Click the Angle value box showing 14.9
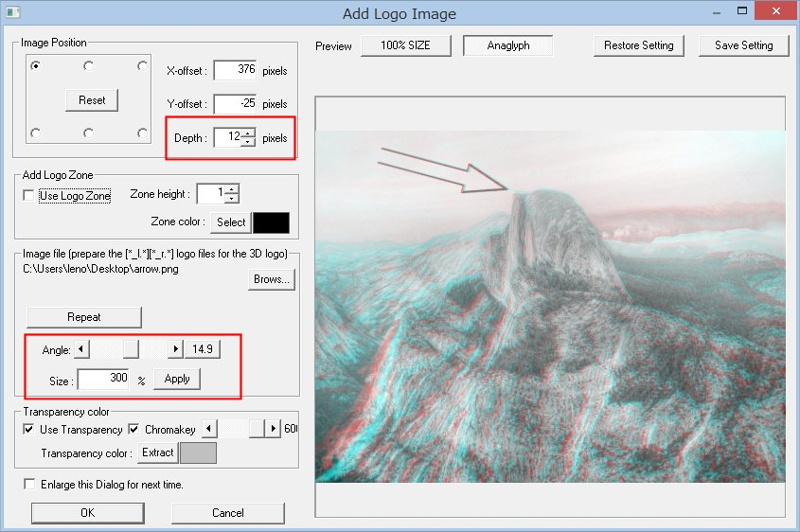800x532 pixels. tap(203, 349)
